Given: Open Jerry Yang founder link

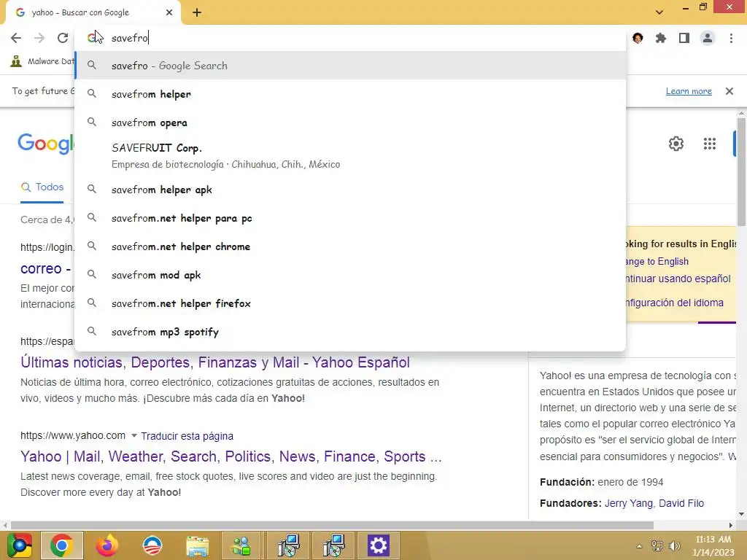Looking at the screenshot, I should point(629,503).
